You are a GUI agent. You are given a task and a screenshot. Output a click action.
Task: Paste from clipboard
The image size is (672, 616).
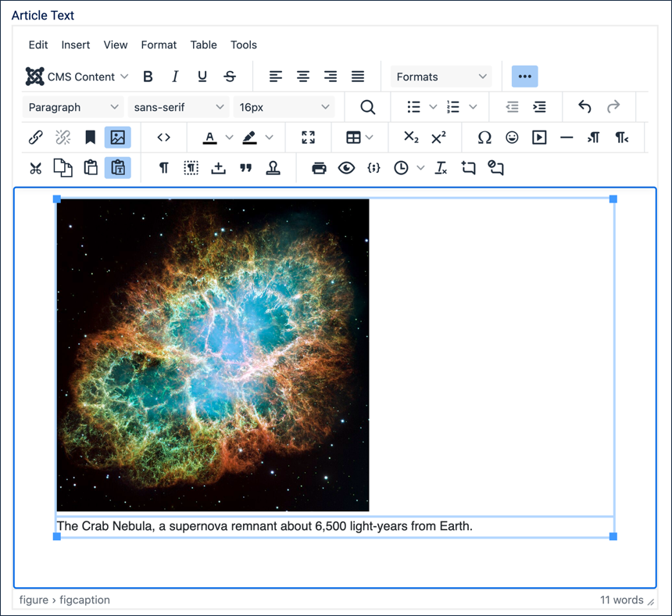pos(90,168)
